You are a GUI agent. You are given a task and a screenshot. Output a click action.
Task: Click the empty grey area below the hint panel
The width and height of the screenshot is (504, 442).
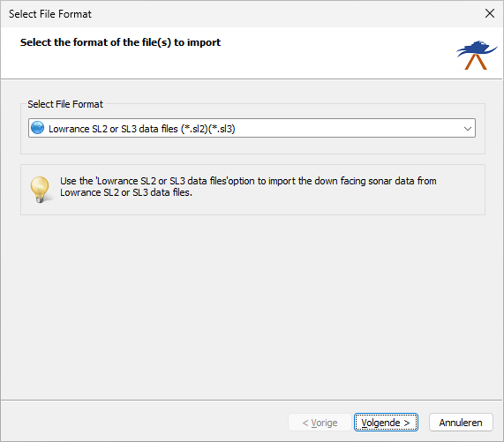pyautogui.click(x=252, y=305)
